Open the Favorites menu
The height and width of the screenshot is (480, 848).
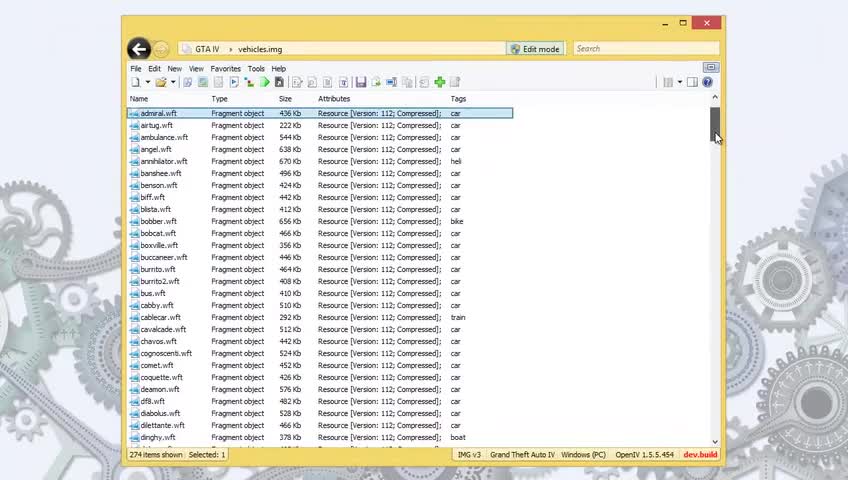pos(226,69)
